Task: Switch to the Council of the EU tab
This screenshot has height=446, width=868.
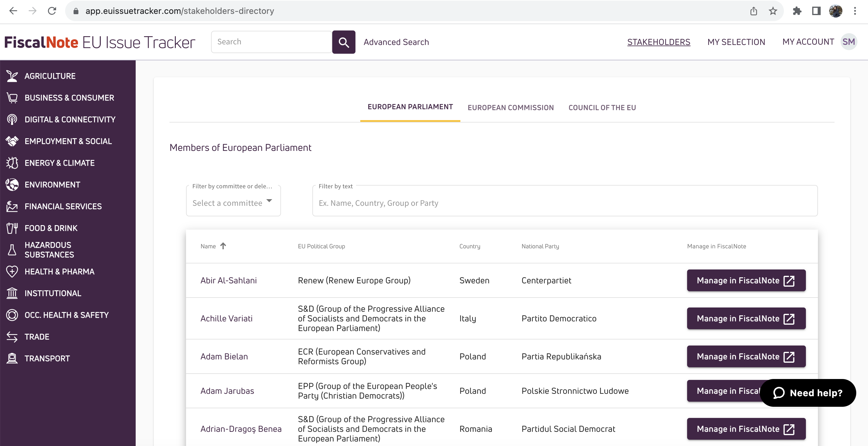Action: [x=602, y=108]
